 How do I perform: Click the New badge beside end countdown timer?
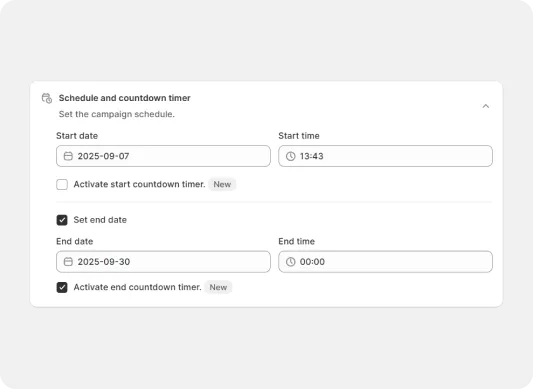(218, 287)
